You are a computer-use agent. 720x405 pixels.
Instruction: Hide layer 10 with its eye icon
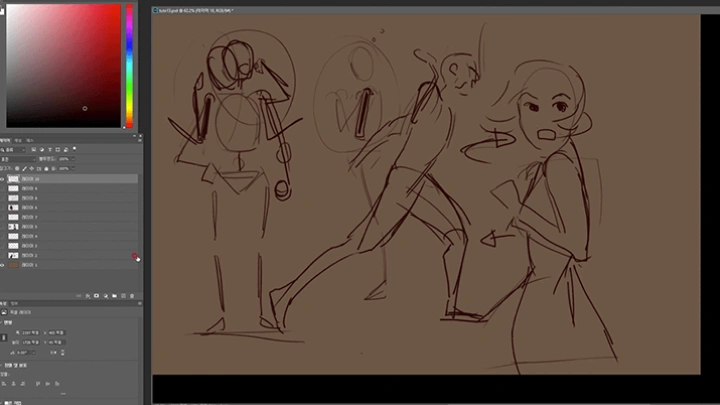coord(2,179)
